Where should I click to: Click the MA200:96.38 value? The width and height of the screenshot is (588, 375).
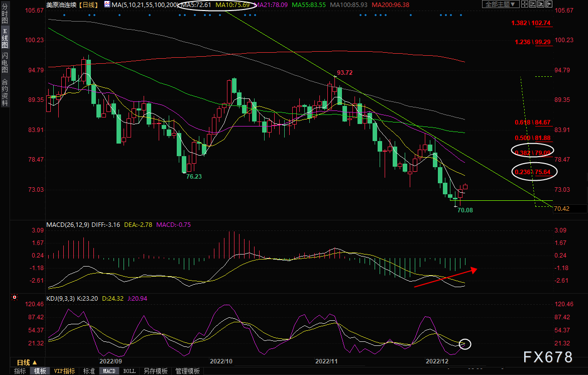[x=390, y=5]
